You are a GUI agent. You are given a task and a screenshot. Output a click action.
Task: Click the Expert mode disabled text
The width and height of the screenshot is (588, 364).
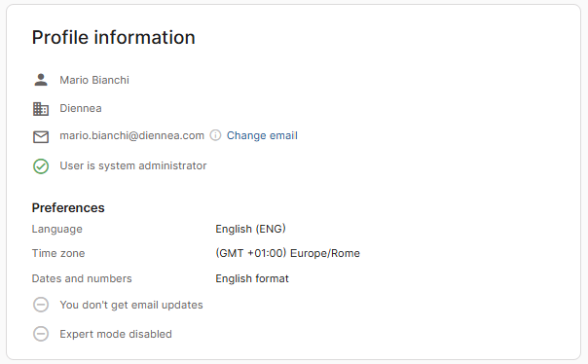(116, 334)
